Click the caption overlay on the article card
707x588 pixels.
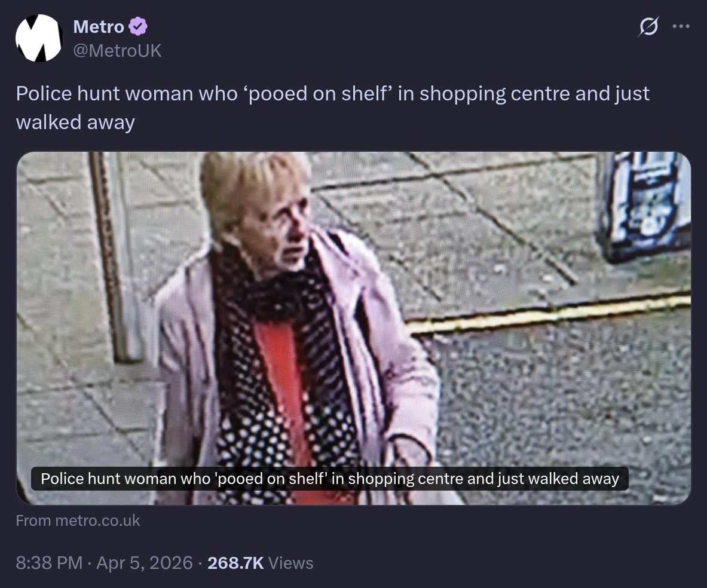tap(330, 479)
